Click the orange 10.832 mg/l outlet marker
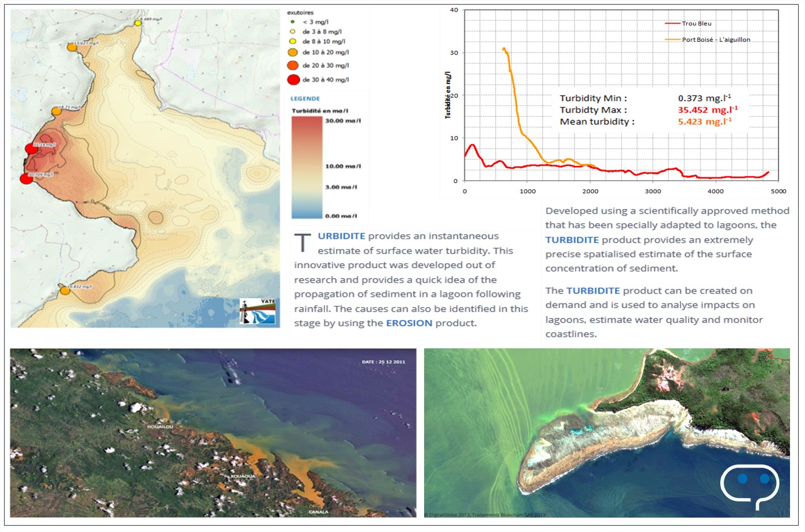The image size is (805, 532). pyautogui.click(x=65, y=290)
